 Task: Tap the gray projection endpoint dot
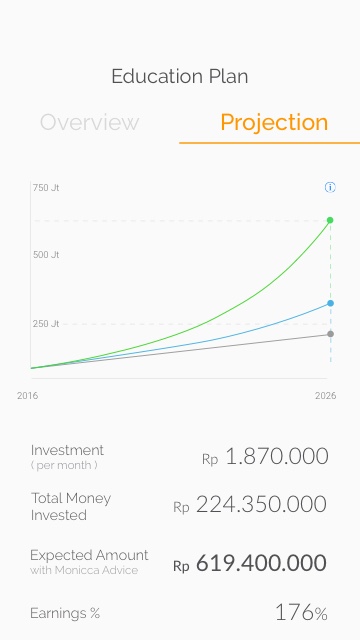pos(330,334)
